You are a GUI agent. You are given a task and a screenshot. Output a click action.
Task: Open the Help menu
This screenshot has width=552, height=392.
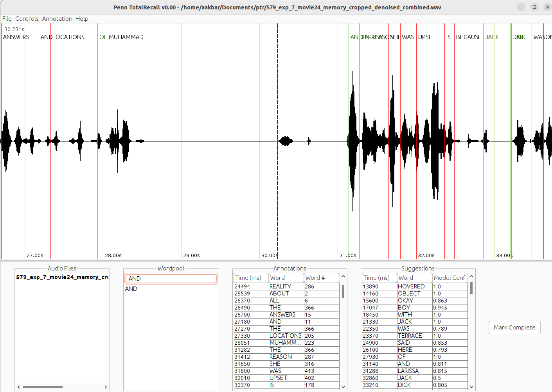(82, 19)
